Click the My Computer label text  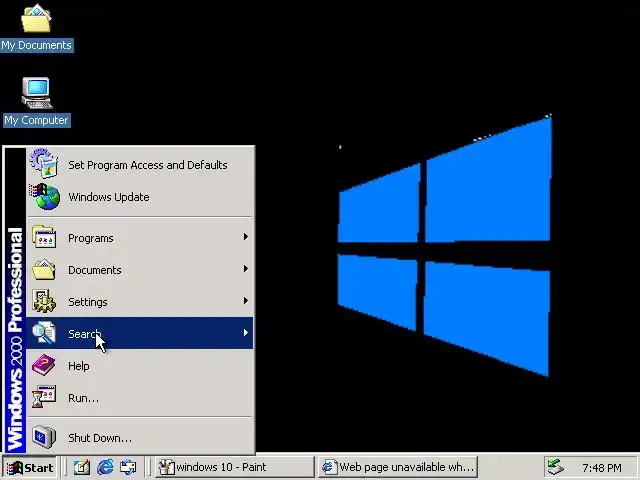click(36, 120)
